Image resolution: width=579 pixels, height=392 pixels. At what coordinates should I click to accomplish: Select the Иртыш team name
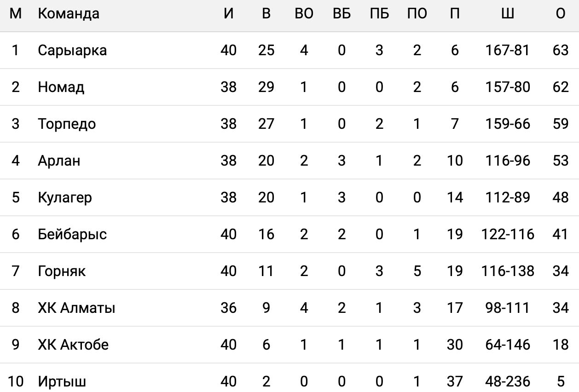coord(62,381)
